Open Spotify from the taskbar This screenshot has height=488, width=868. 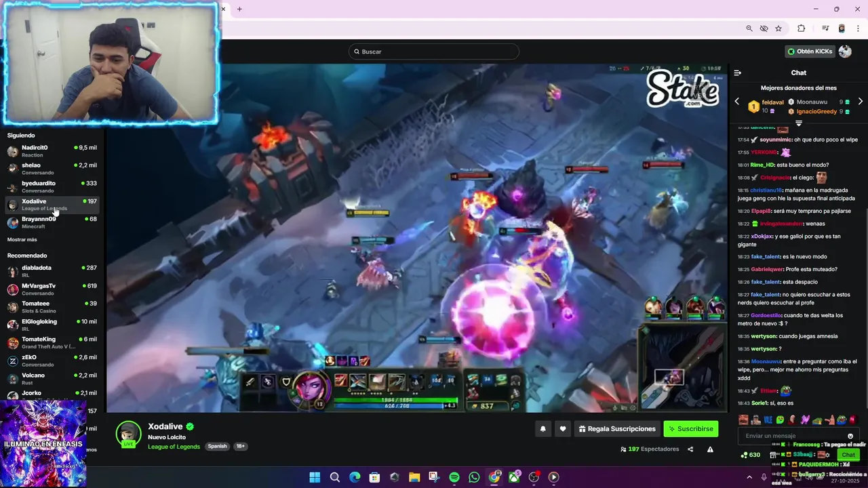[454, 477]
